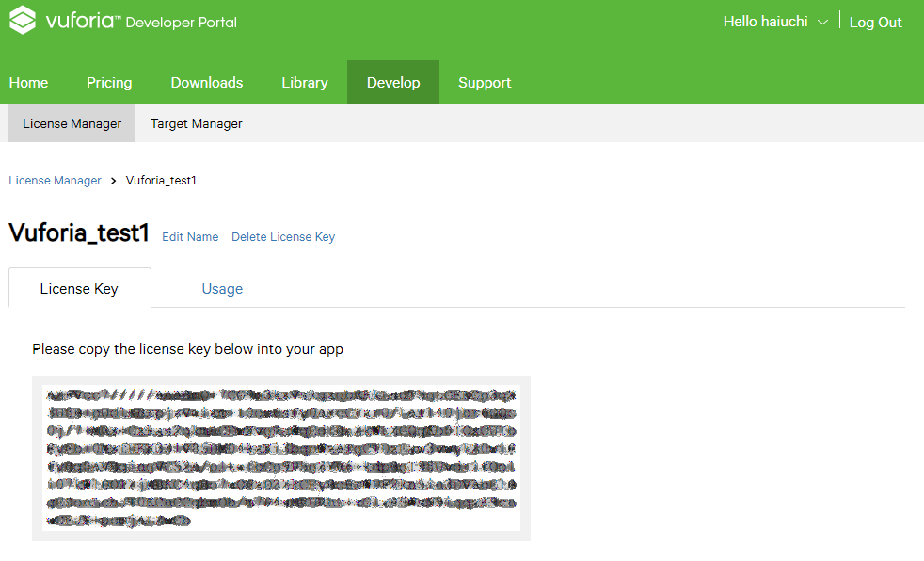Click the 'Please copy the license key' instruction
924x561 pixels.
tap(187, 349)
